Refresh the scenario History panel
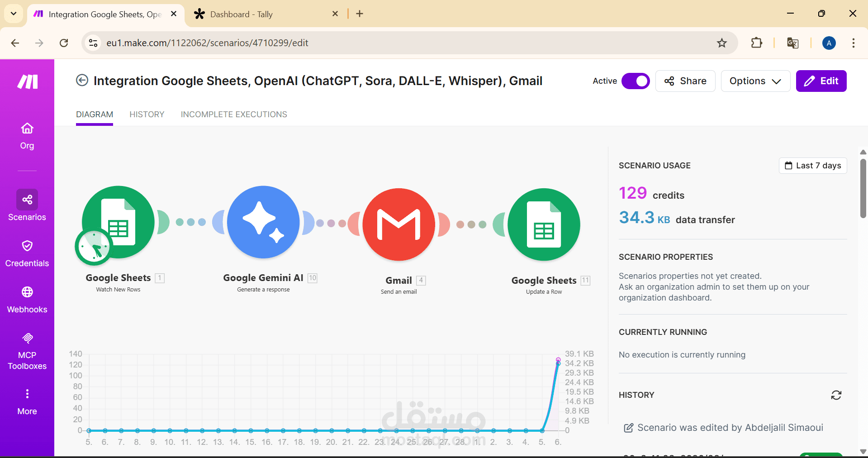Image resolution: width=868 pixels, height=458 pixels. (x=836, y=395)
